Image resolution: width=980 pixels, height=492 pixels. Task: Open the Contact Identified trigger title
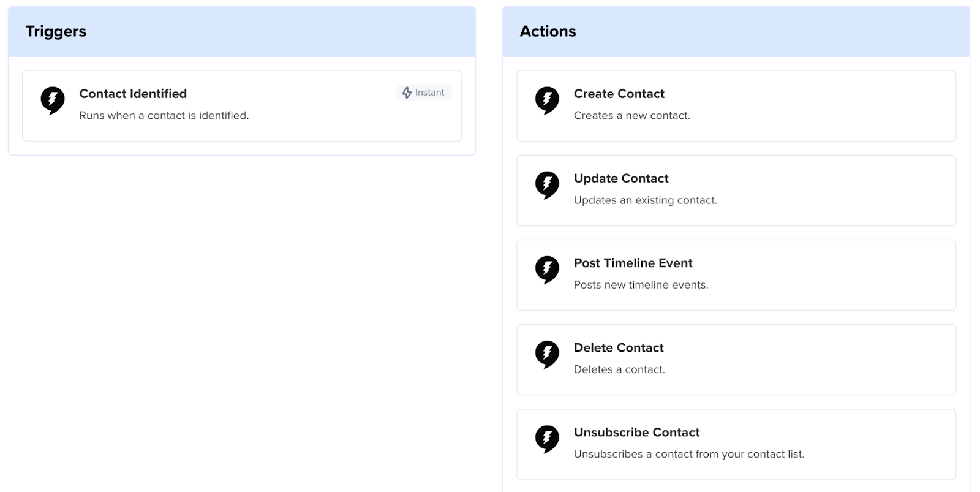(x=133, y=94)
